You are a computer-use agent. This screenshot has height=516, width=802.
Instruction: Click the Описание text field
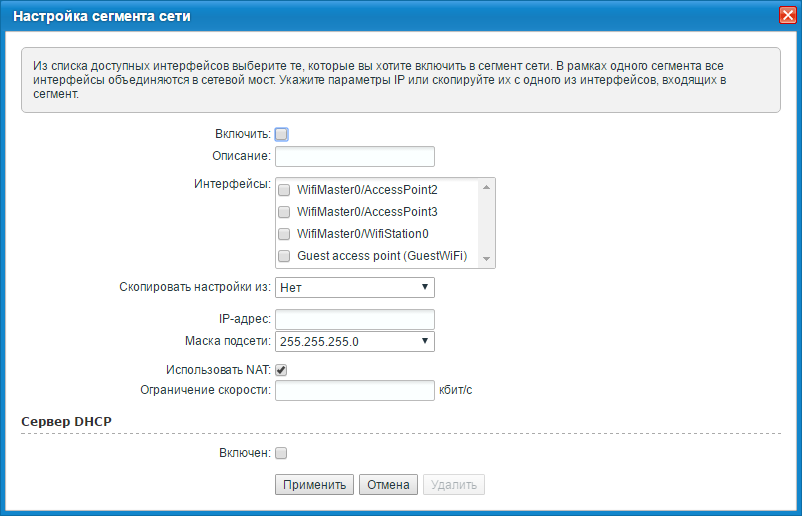[x=354, y=156]
